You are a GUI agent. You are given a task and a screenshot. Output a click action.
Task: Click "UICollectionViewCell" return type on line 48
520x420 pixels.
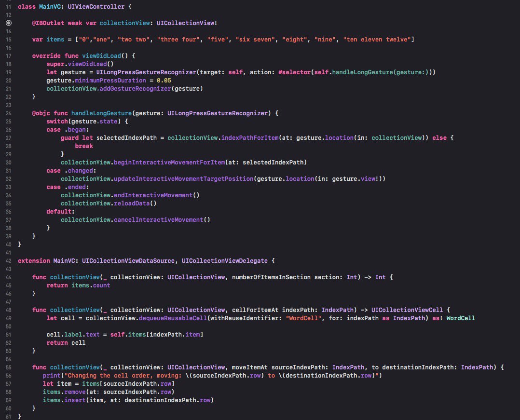coord(407,310)
